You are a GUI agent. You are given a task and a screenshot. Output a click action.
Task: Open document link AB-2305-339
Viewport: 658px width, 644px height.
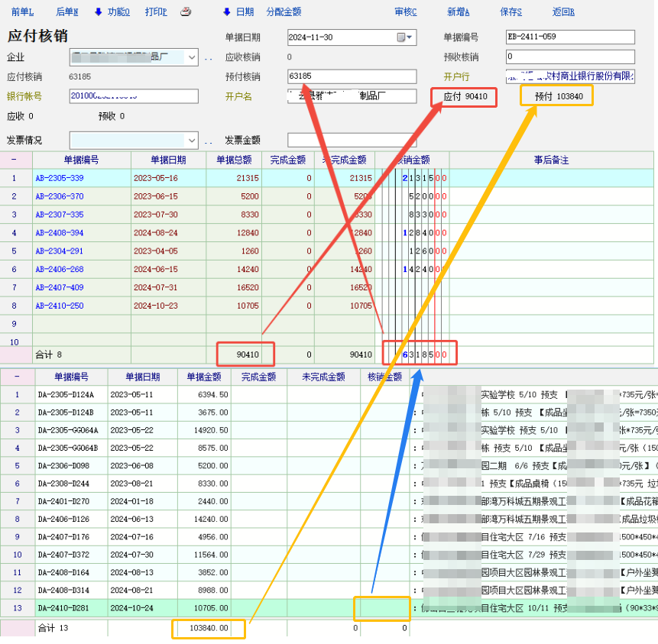(x=60, y=178)
